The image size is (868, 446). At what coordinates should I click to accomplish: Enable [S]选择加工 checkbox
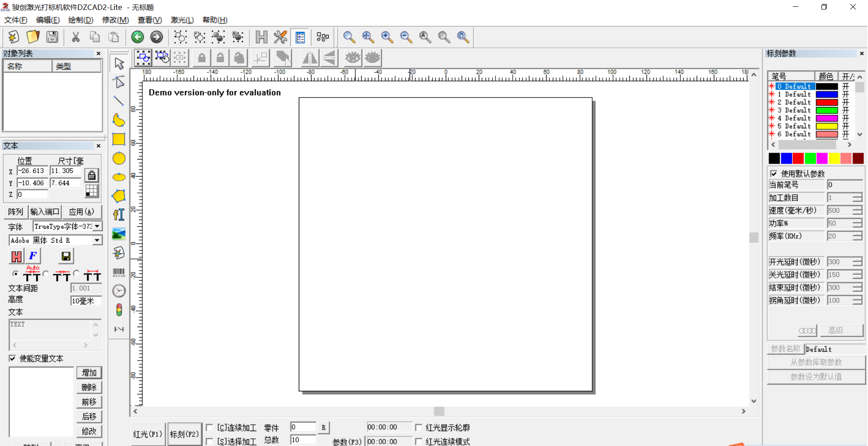tap(209, 441)
